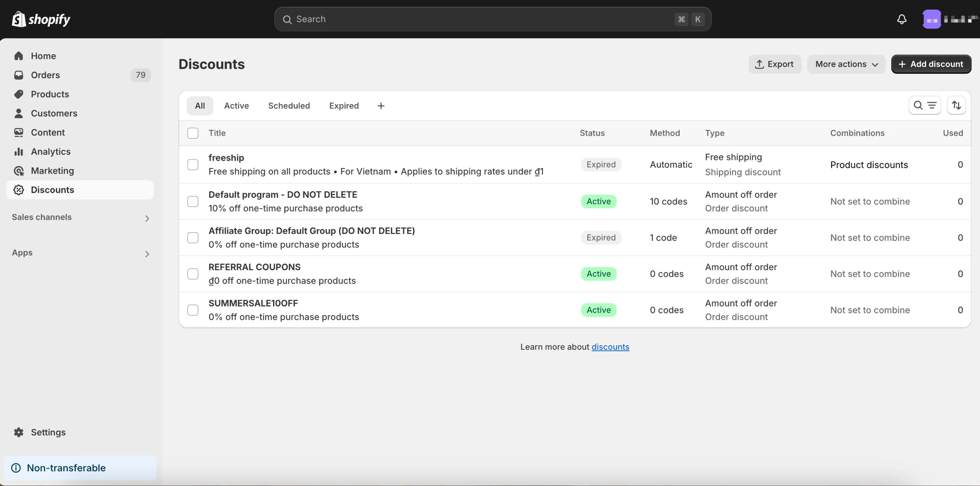This screenshot has width=980, height=486.
Task: Click the Orders count badge 79
Action: (x=140, y=75)
